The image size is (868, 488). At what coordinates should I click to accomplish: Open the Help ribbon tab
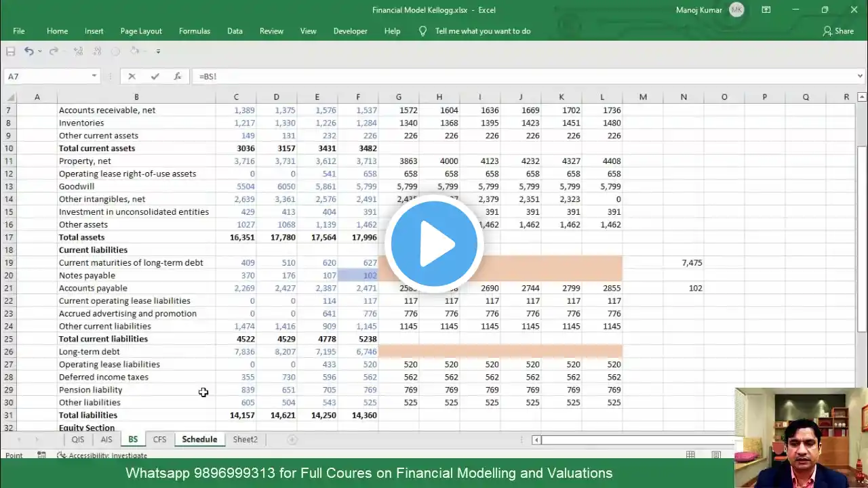point(392,31)
